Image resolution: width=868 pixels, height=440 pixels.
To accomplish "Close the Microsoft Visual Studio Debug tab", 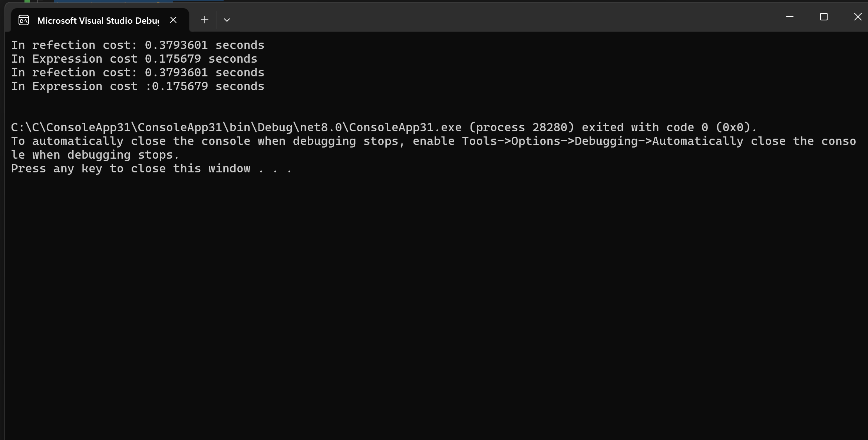I will click(x=173, y=20).
